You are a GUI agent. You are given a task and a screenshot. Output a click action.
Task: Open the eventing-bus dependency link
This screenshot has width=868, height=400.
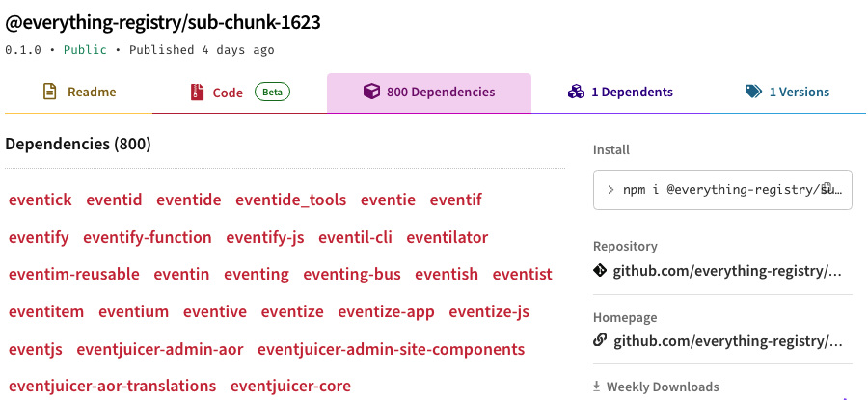click(352, 275)
